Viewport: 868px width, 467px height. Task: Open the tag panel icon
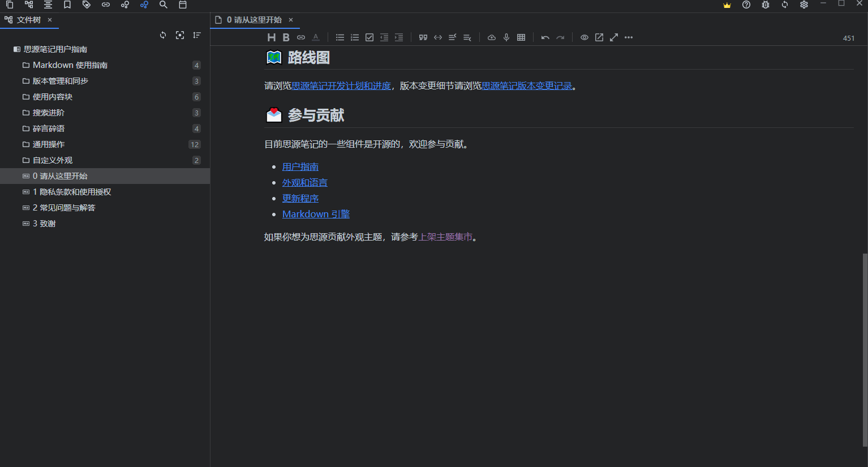click(87, 5)
